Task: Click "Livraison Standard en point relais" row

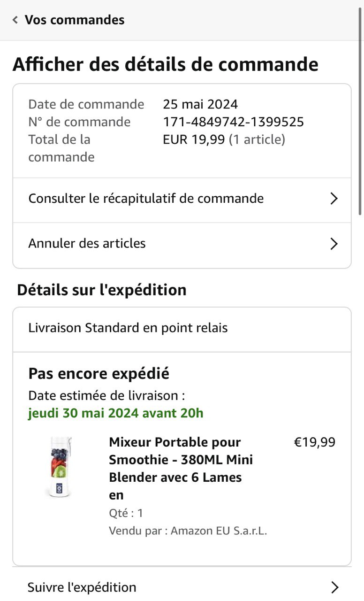Action: 128,328
